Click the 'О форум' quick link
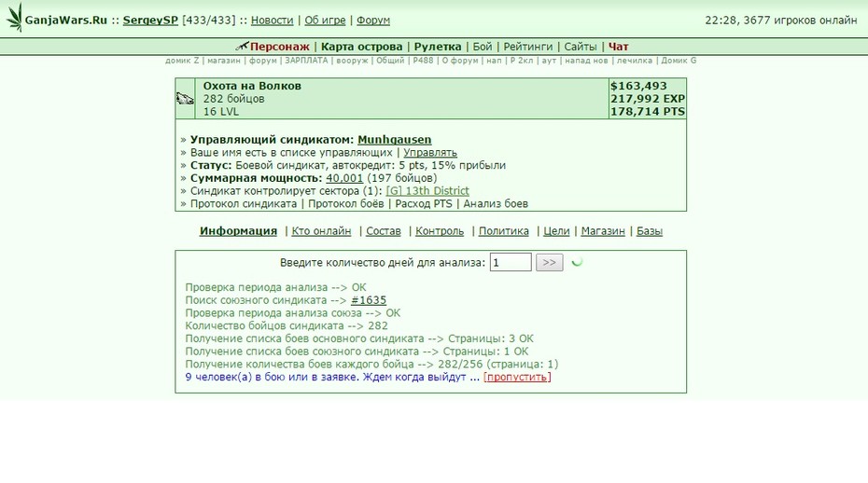 tap(460, 61)
